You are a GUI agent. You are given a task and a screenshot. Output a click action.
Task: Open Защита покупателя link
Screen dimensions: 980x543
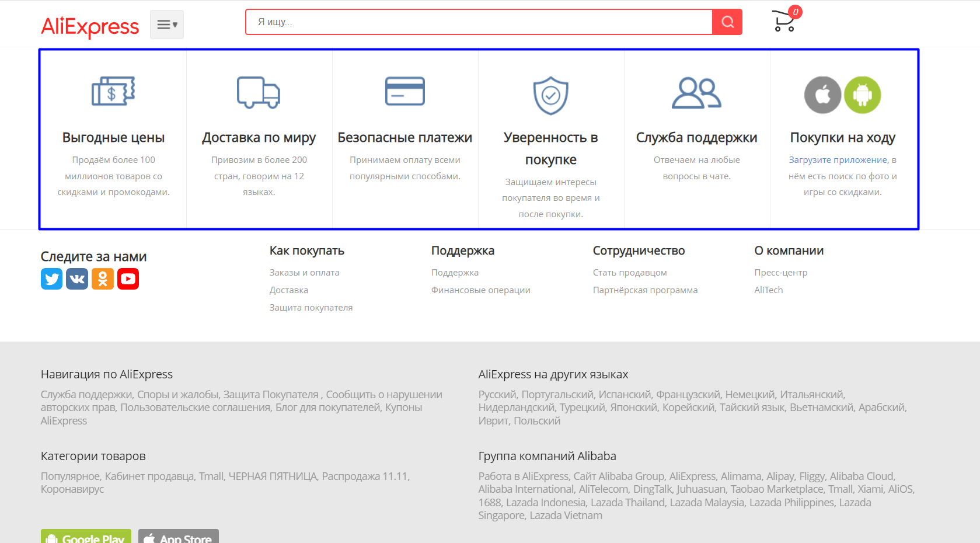[311, 308]
